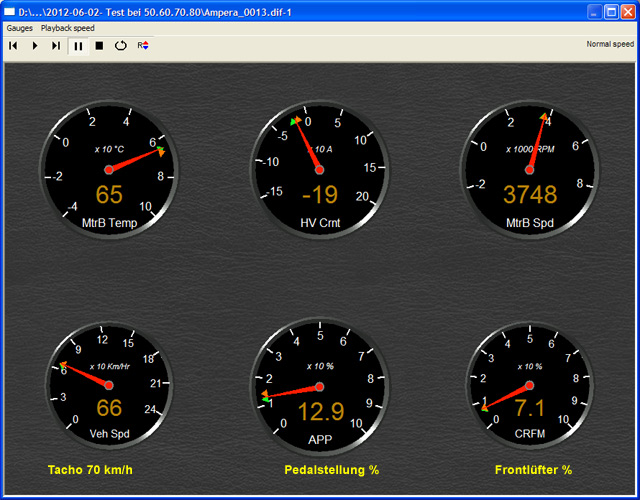The height and width of the screenshot is (500, 640).
Task: Click the R reset icon in toolbar
Action: click(143, 45)
